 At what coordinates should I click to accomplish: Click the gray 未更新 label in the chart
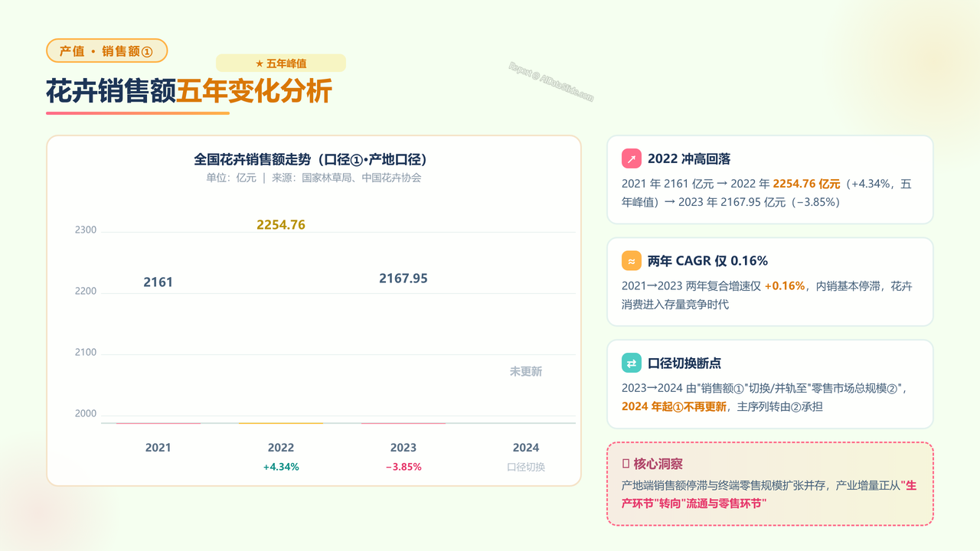(526, 371)
